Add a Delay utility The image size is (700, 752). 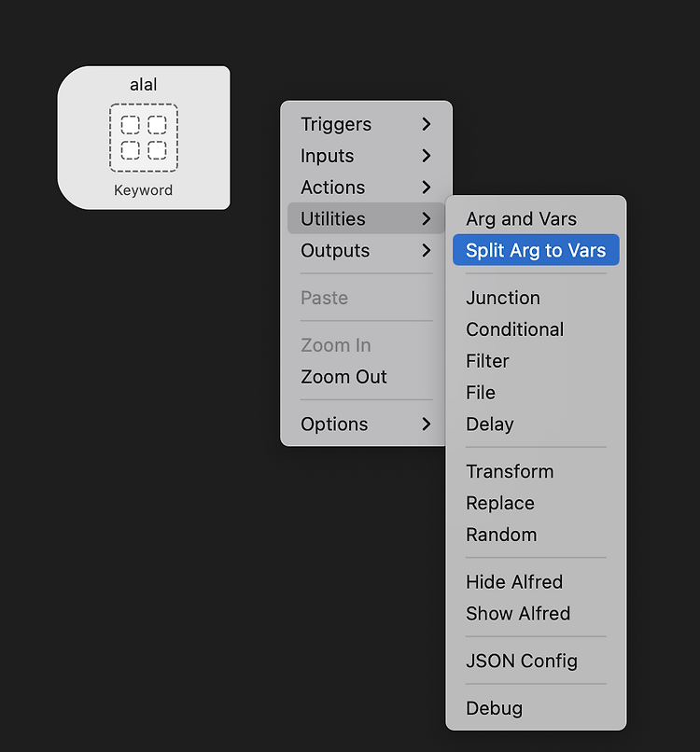(536, 424)
